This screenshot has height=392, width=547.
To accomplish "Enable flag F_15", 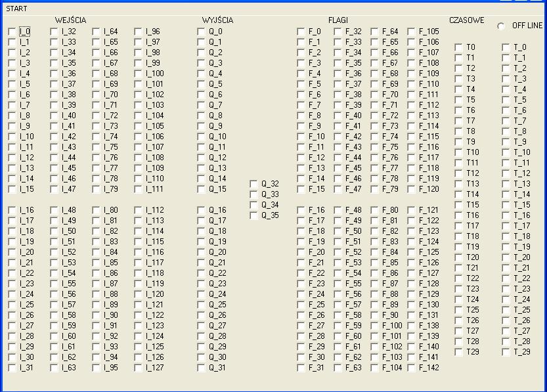I will (x=301, y=189).
